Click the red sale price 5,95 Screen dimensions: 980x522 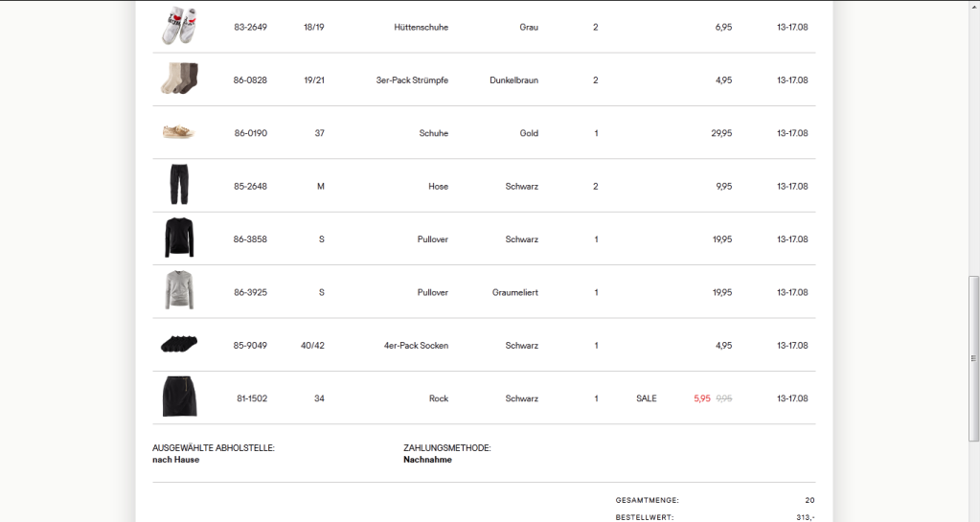[702, 398]
